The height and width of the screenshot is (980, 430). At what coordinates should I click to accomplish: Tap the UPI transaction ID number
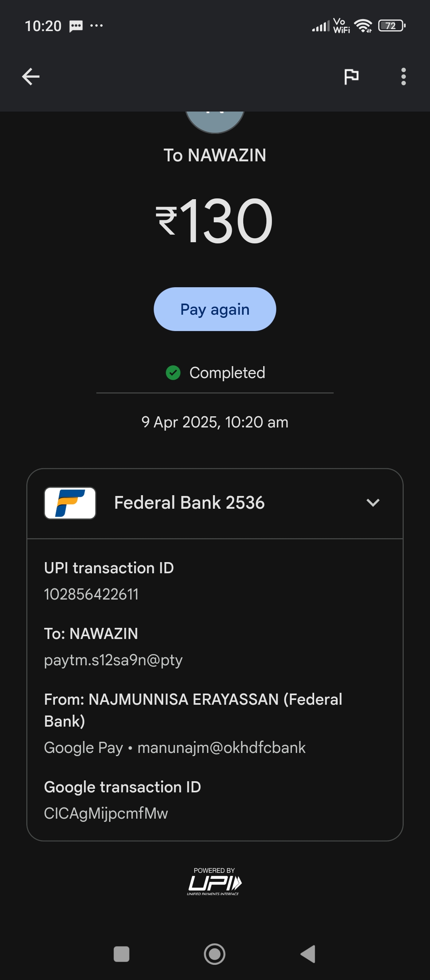click(91, 594)
